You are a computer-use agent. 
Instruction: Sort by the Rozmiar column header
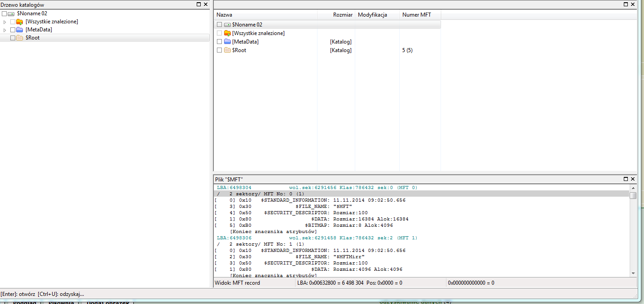(x=336, y=15)
